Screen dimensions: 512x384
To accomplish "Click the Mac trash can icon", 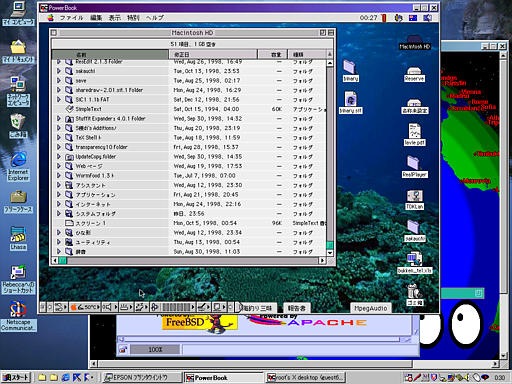I will click(415, 295).
